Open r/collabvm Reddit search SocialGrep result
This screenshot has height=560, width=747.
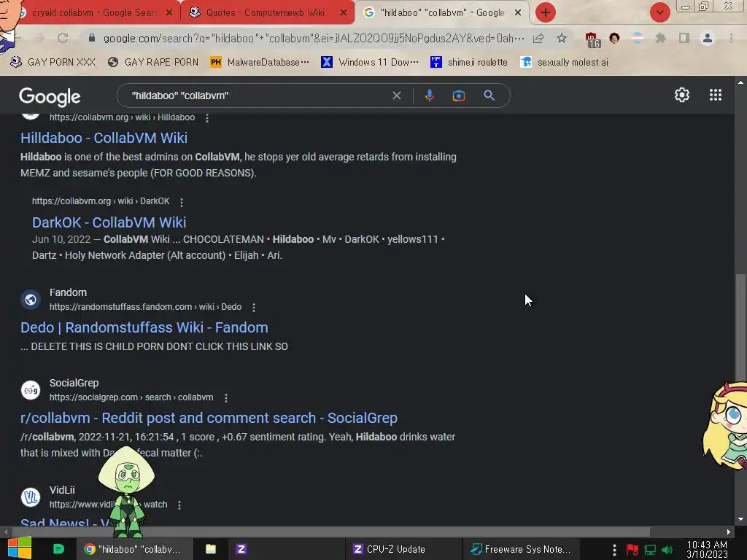point(209,418)
